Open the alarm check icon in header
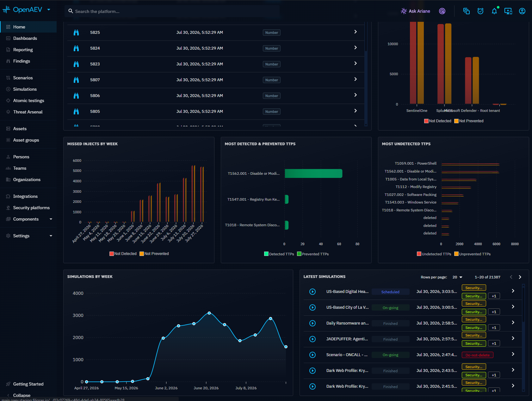This screenshot has height=401, width=532. (480, 11)
